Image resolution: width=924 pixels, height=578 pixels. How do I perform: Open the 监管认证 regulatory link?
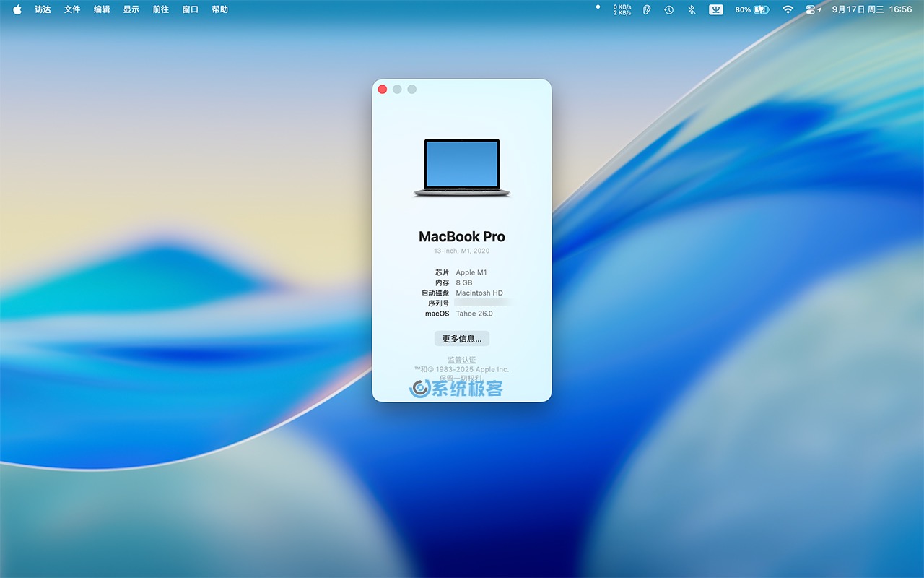tap(462, 360)
